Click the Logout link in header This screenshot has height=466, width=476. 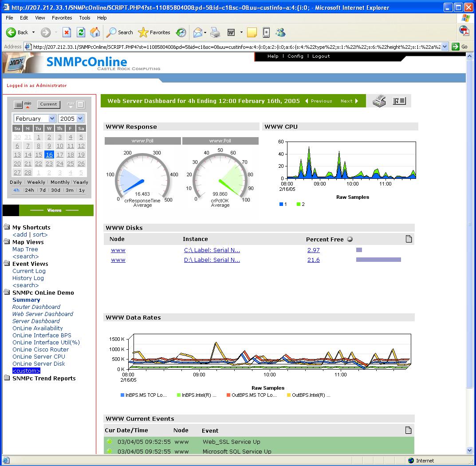click(x=321, y=56)
